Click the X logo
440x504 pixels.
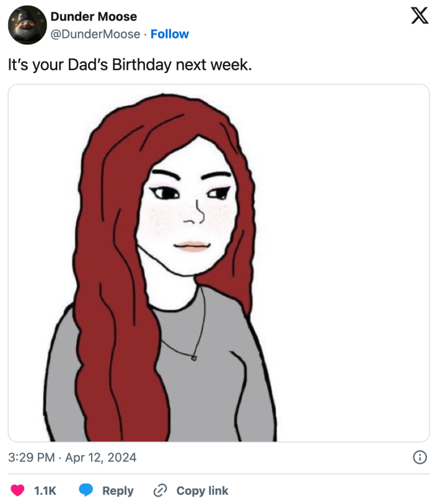[x=420, y=17]
